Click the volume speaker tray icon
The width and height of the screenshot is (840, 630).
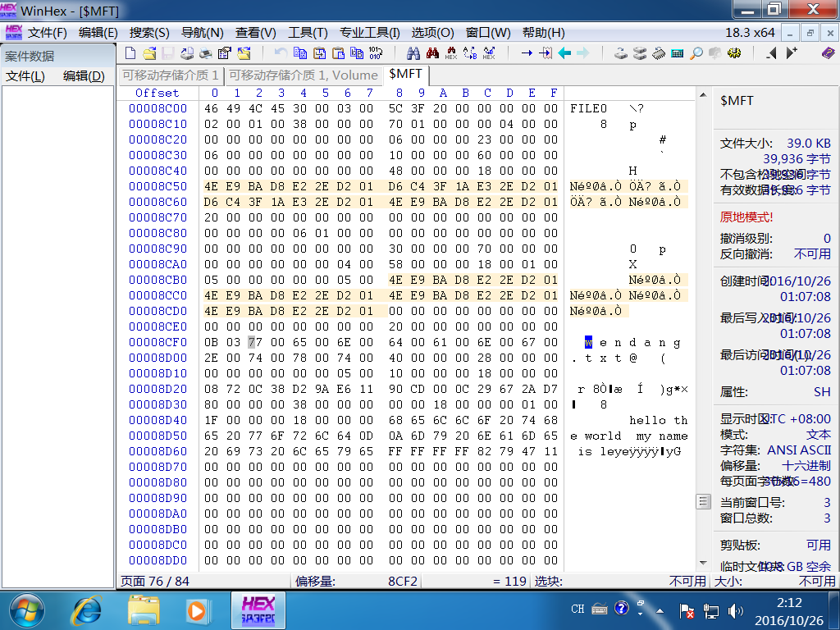[736, 610]
